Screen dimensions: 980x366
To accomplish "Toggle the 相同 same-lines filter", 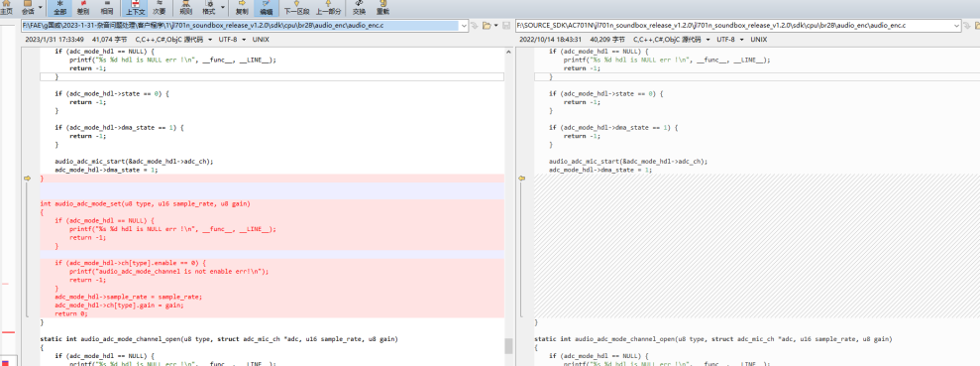I will click(107, 8).
